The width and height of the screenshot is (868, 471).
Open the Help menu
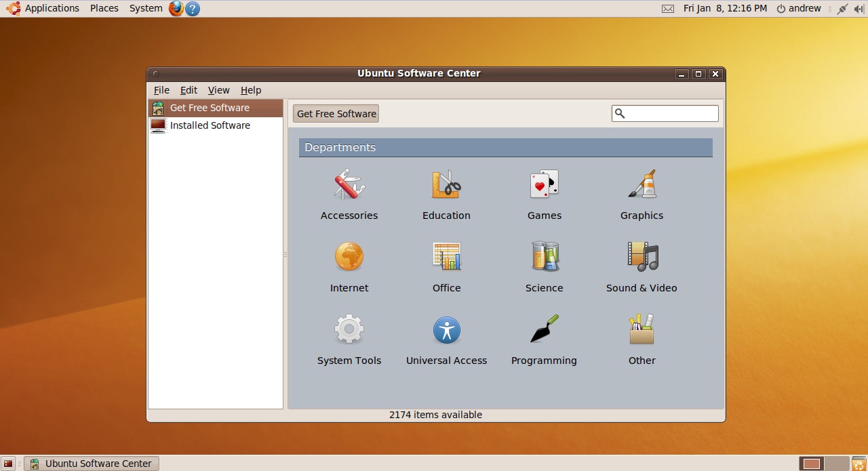click(x=251, y=90)
